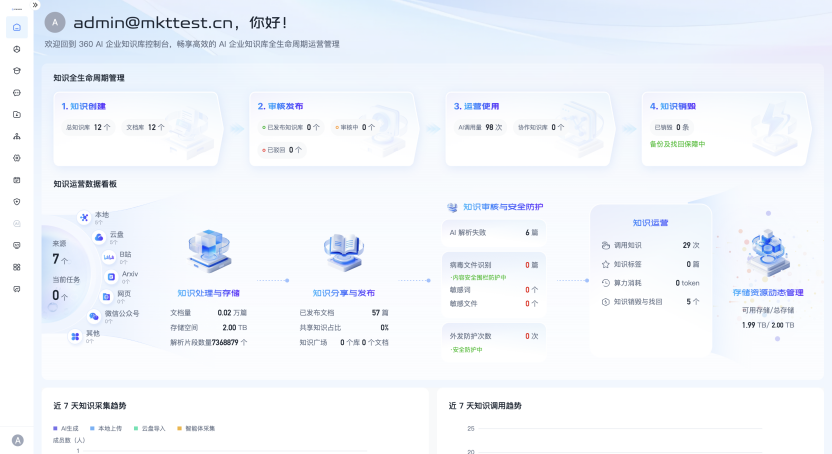Click the graduation cap icon in sidebar
The height and width of the screenshot is (454, 832).
17,71
